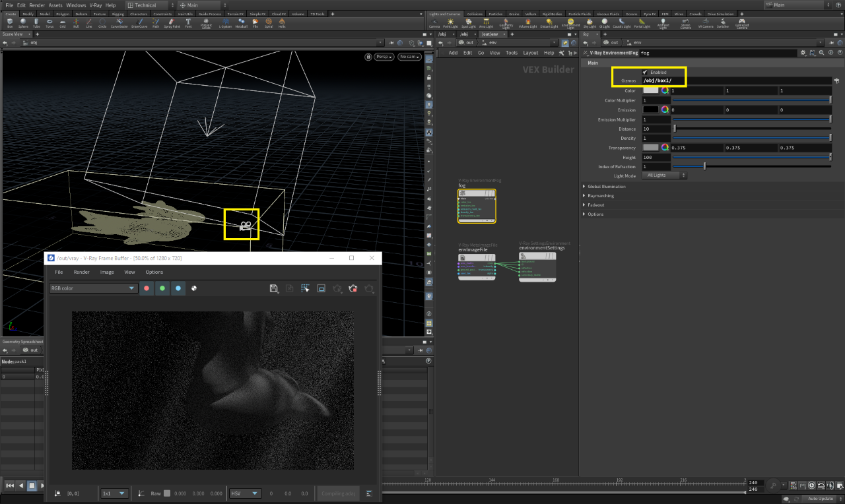Open the RGB color channel dropdown
The height and width of the screenshot is (504, 845).
tap(93, 288)
